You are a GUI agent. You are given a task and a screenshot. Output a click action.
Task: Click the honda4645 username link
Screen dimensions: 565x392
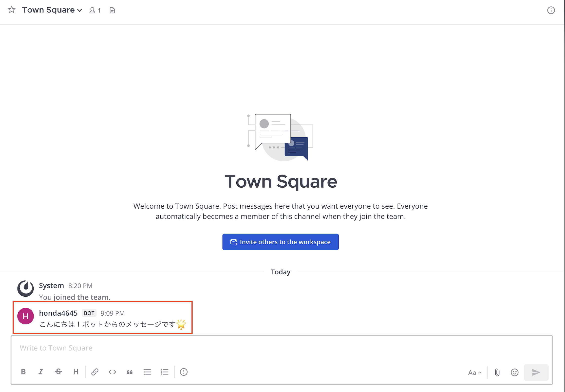coord(58,313)
